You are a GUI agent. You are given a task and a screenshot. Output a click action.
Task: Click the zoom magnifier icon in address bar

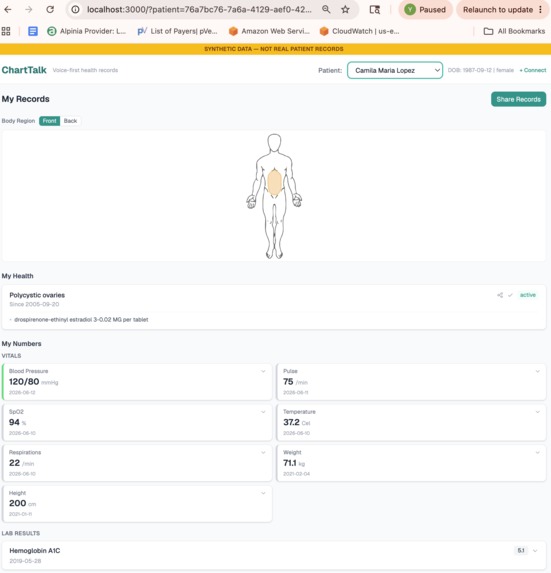point(326,10)
